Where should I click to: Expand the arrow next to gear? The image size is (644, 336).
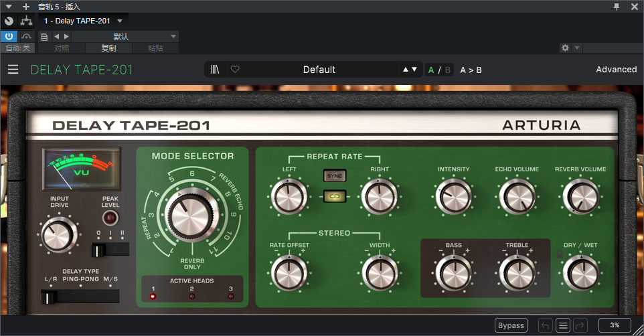[x=576, y=48]
